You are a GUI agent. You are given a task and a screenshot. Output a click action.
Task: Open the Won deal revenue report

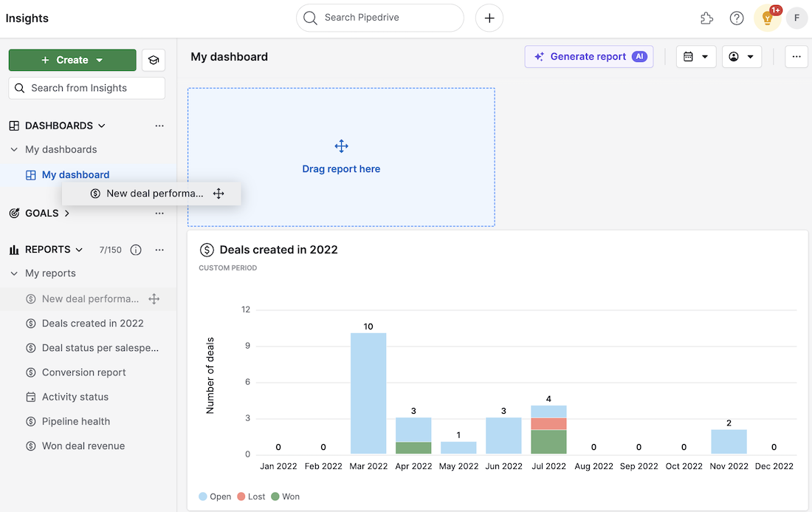coord(83,446)
